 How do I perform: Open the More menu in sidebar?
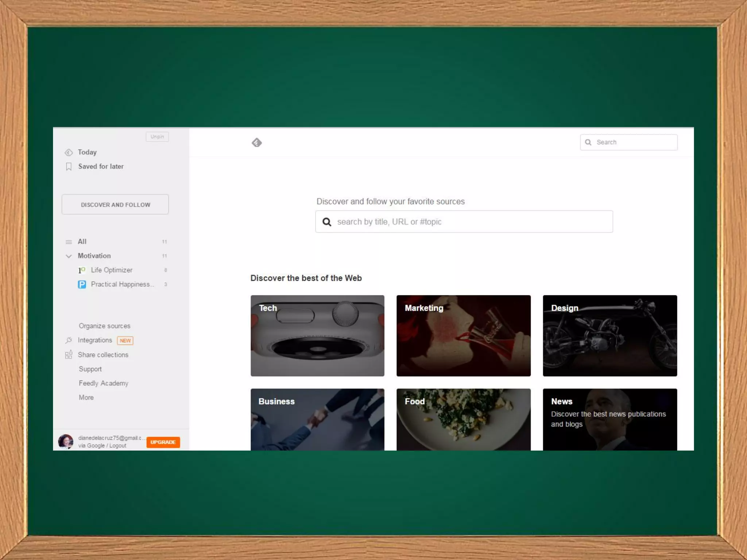tap(86, 397)
